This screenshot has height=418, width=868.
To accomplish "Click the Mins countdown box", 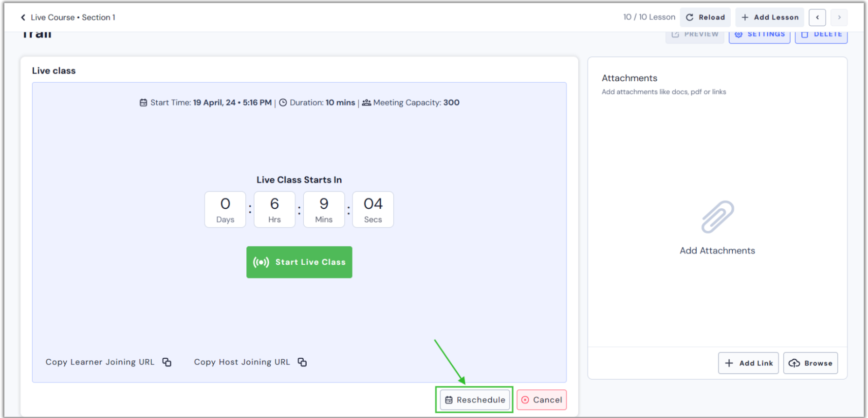I will (x=324, y=209).
